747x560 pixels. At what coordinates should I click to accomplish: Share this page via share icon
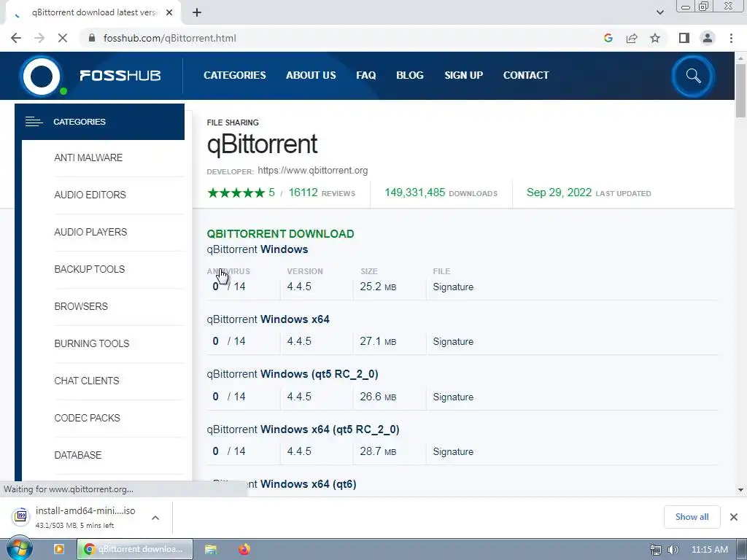coord(632,38)
